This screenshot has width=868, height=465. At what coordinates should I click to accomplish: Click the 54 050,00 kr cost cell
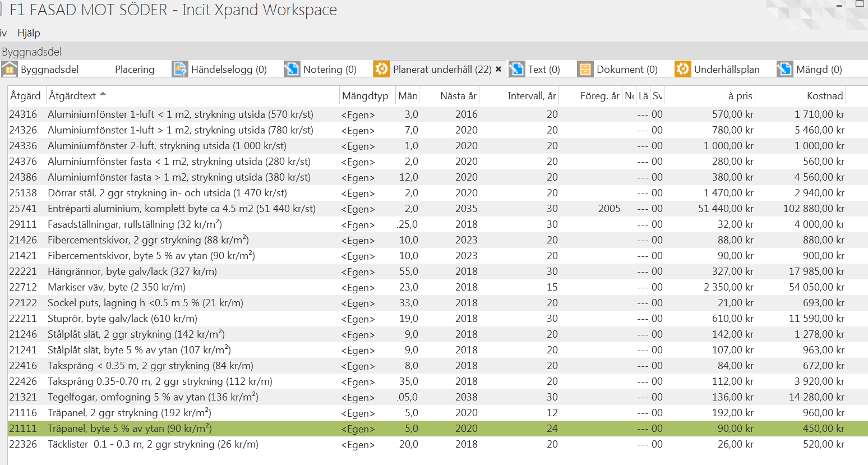816,287
